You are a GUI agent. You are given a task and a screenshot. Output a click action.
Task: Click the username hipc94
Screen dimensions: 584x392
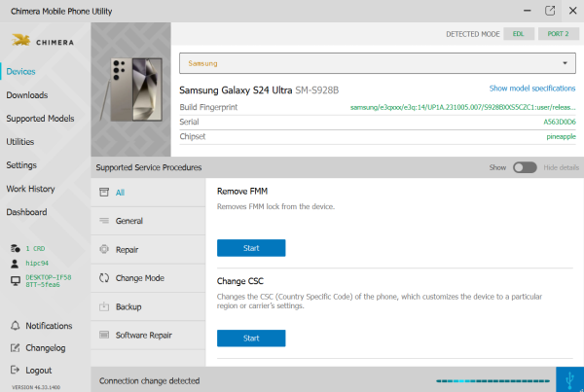[x=37, y=264]
